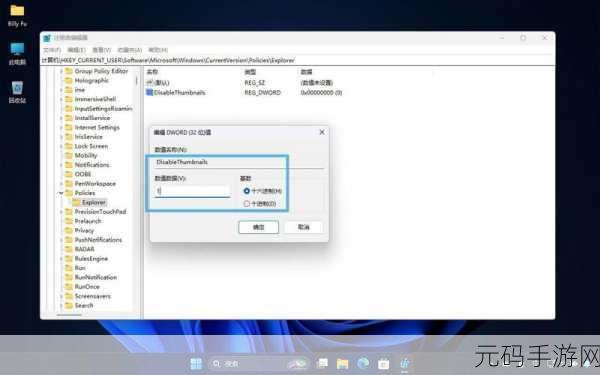
Task: Launch Microsoft Edge from the taskbar
Action: click(x=363, y=364)
